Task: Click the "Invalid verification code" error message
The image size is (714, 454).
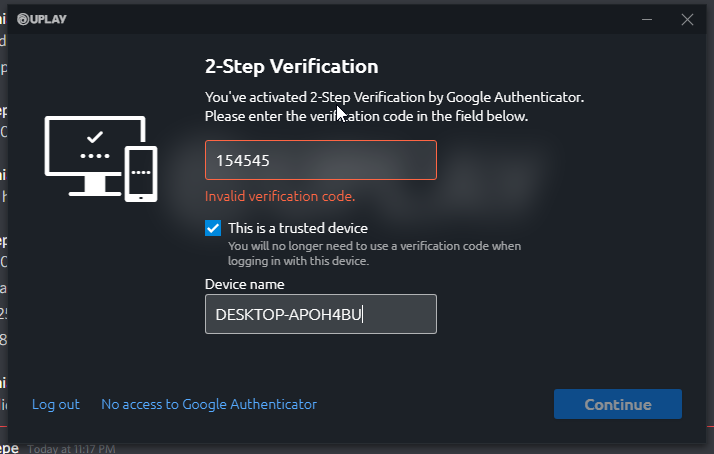Action: click(280, 196)
